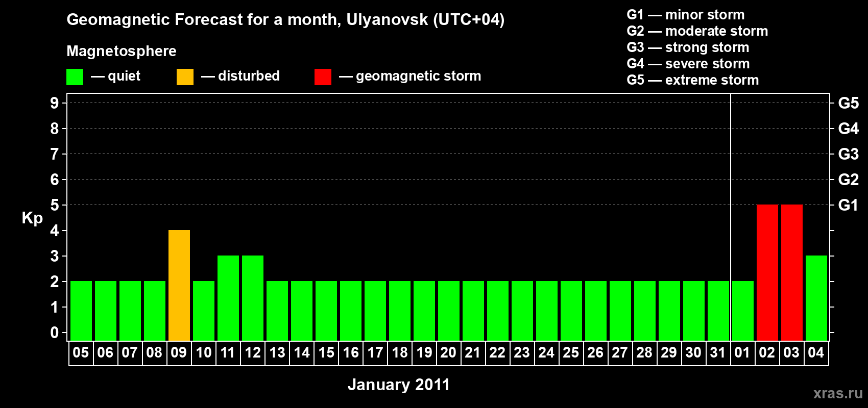Select the red bar for February 03

[x=792, y=272]
